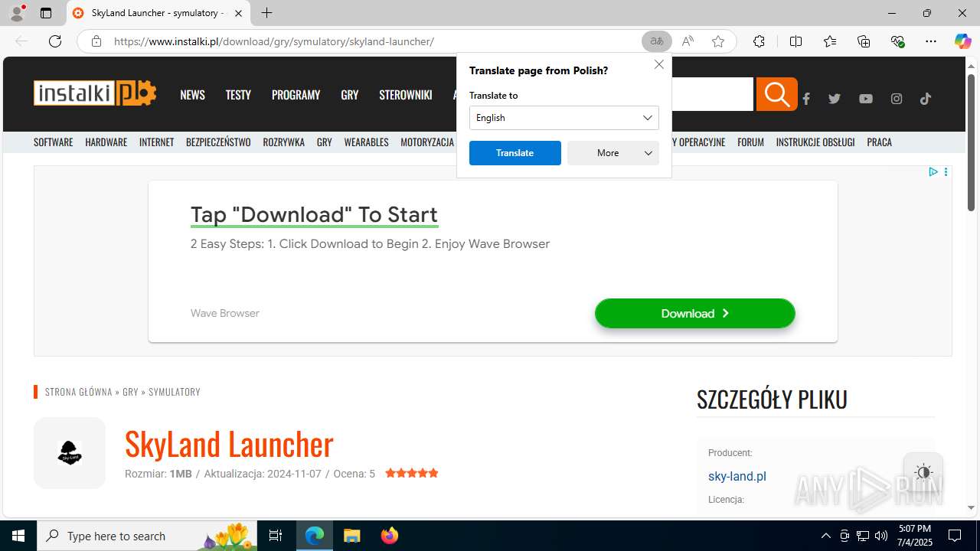Open the GRY submenu link

325,142
